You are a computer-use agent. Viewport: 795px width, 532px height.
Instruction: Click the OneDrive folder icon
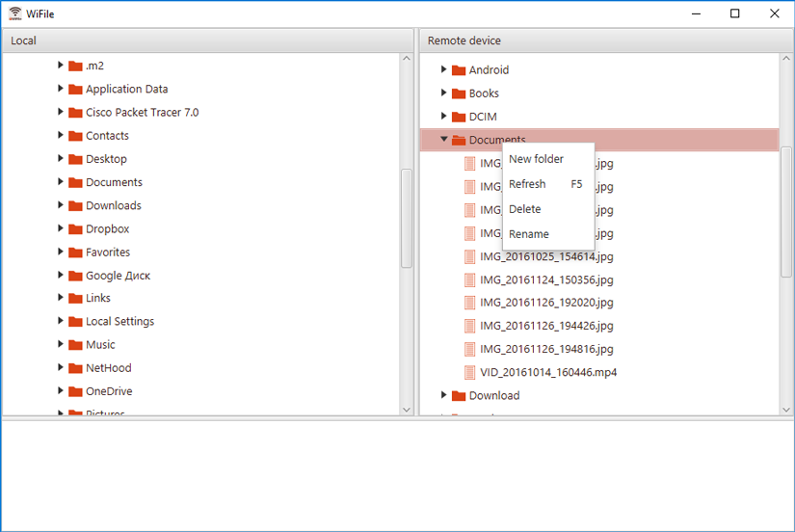(x=75, y=391)
